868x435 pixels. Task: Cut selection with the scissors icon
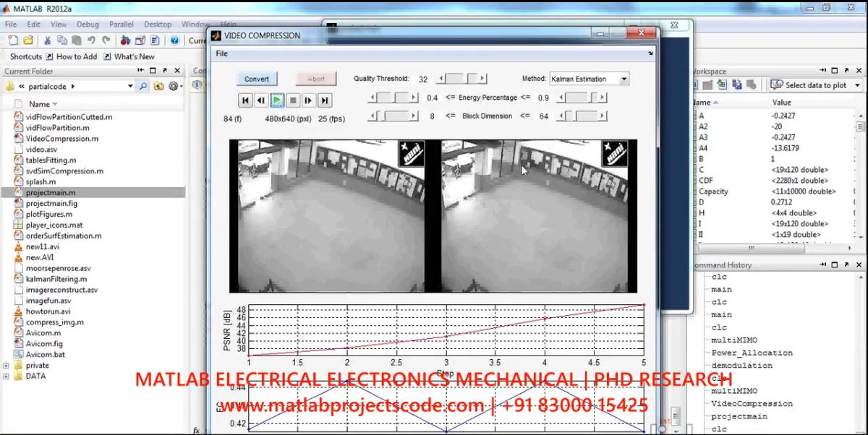click(x=48, y=40)
